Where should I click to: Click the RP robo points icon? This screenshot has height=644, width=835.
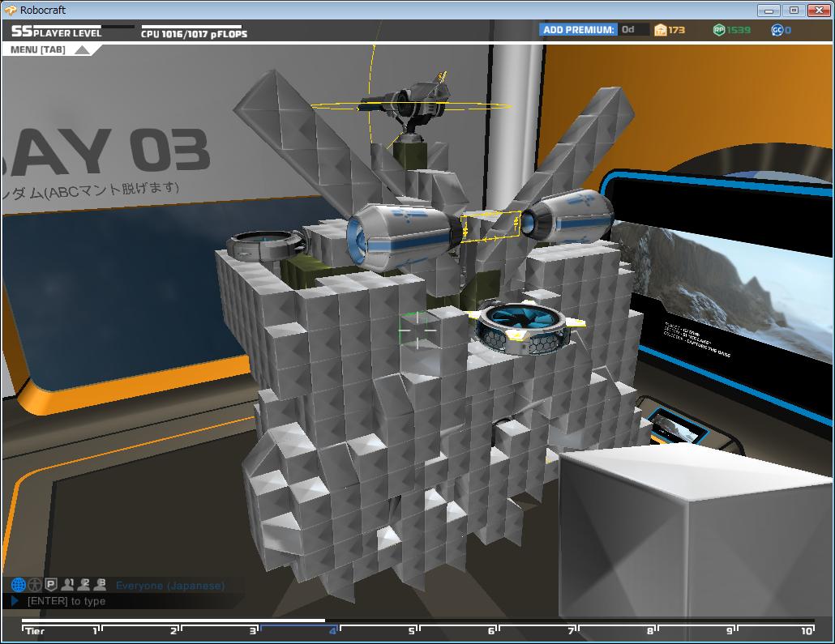[x=719, y=30]
